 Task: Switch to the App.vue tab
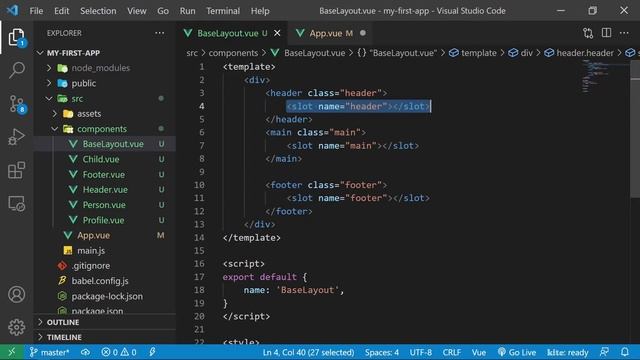click(x=331, y=33)
